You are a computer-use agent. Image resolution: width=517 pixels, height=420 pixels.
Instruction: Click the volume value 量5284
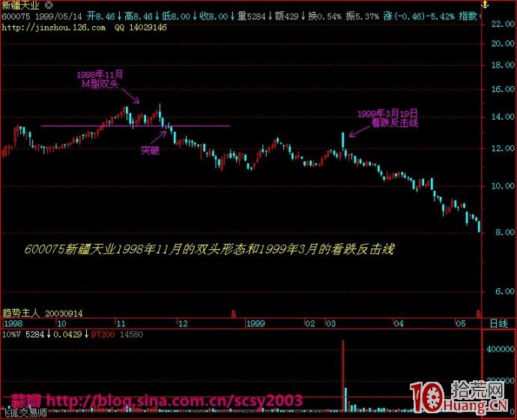pos(251,16)
